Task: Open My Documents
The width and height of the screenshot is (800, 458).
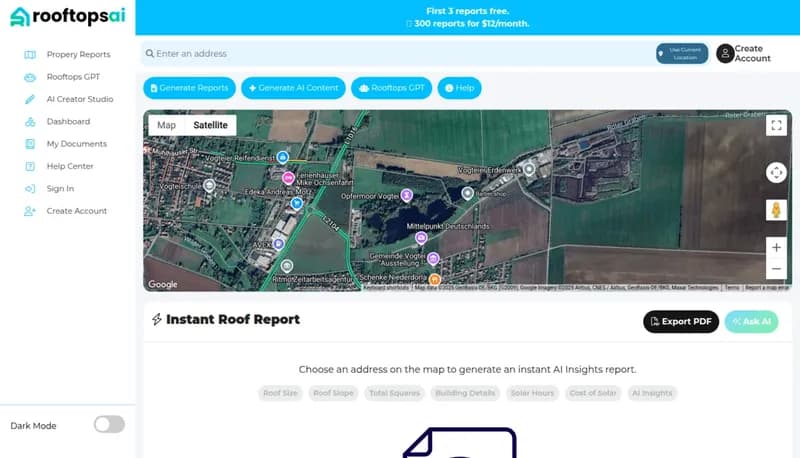Action: click(x=77, y=144)
